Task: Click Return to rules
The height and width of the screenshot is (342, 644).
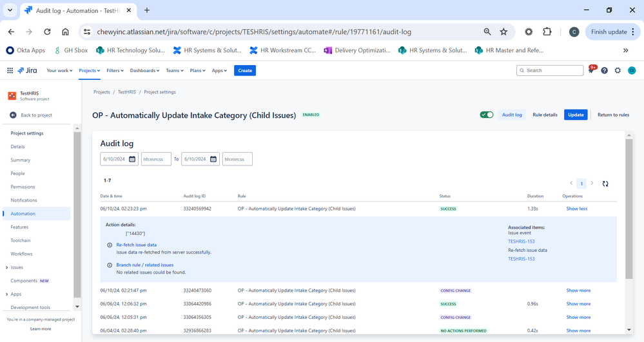Action: (x=613, y=115)
